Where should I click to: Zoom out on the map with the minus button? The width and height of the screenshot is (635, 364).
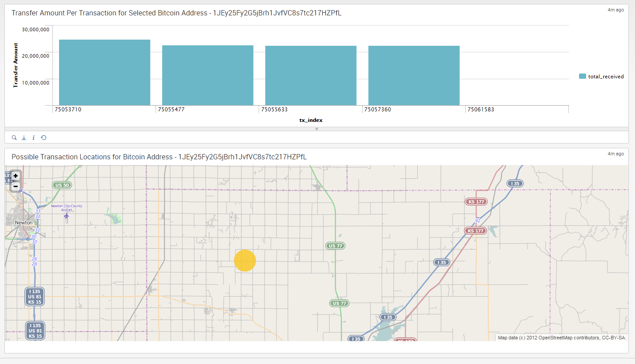tap(16, 186)
